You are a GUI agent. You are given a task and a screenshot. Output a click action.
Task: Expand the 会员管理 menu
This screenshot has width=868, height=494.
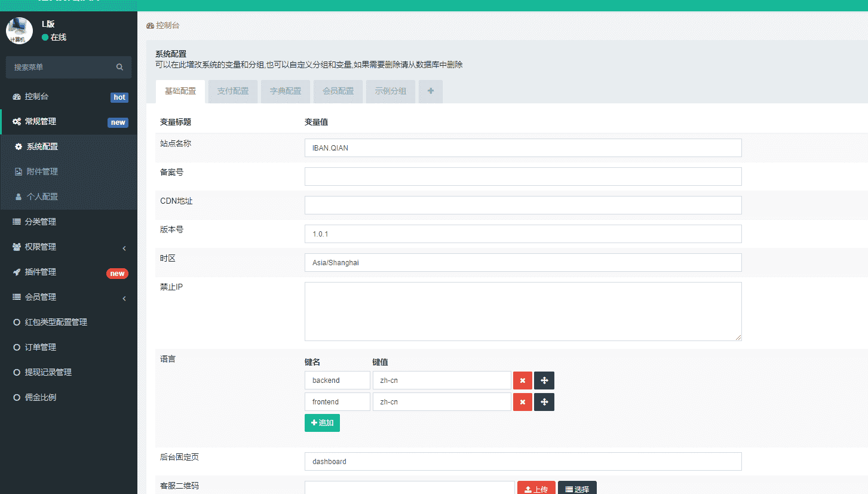coord(68,297)
